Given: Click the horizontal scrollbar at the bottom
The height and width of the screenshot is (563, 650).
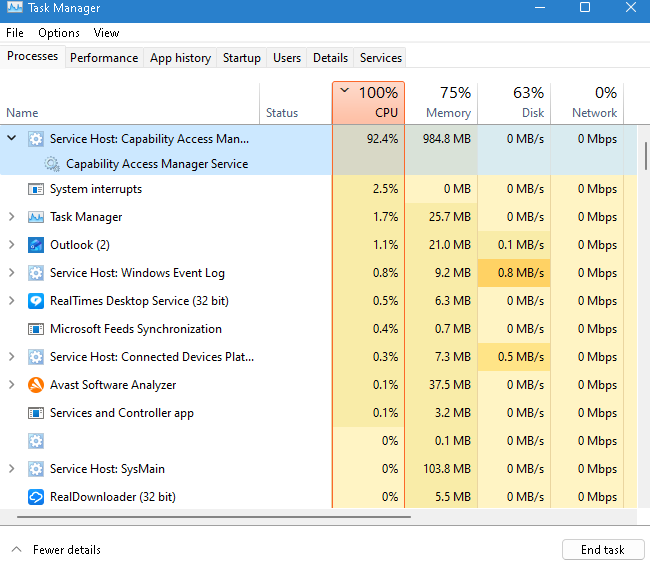Looking at the screenshot, I should [214, 517].
